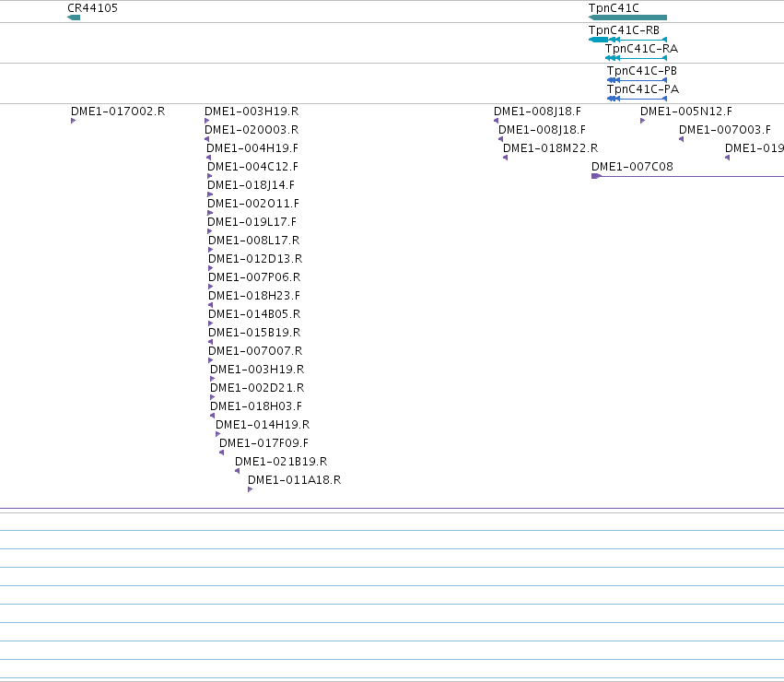Open the DME1-007O07.R feature label
Screen dimensions: 784x682
coord(255,351)
